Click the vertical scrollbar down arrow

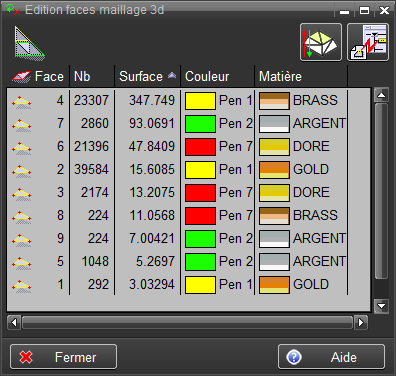tap(381, 306)
